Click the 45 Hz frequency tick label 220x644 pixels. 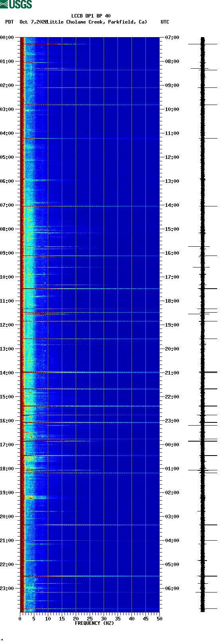pyautogui.click(x=145, y=619)
